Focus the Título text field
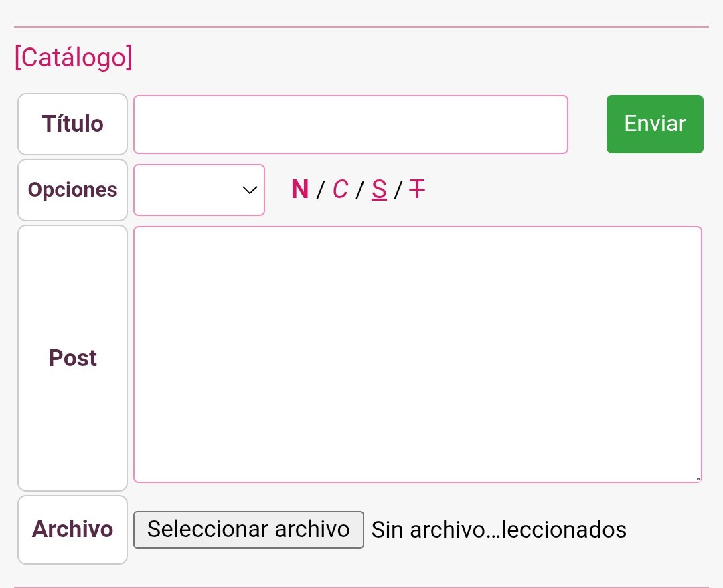 (351, 124)
